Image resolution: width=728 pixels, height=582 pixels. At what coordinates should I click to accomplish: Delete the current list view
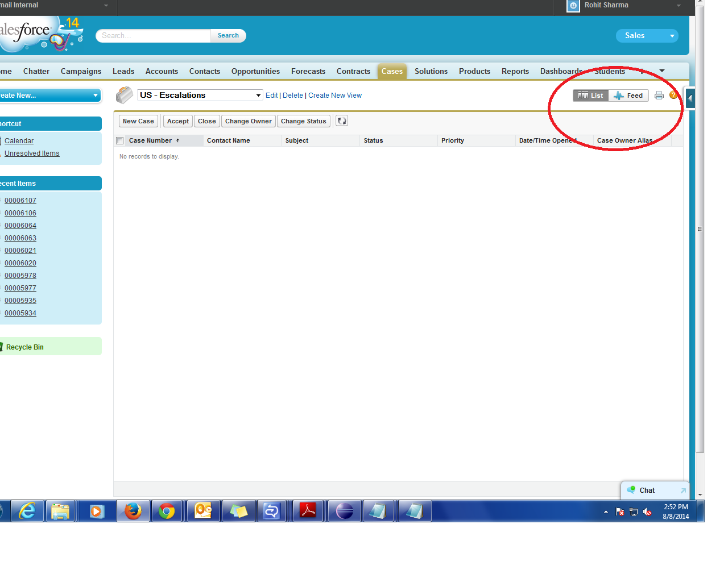[x=293, y=95]
